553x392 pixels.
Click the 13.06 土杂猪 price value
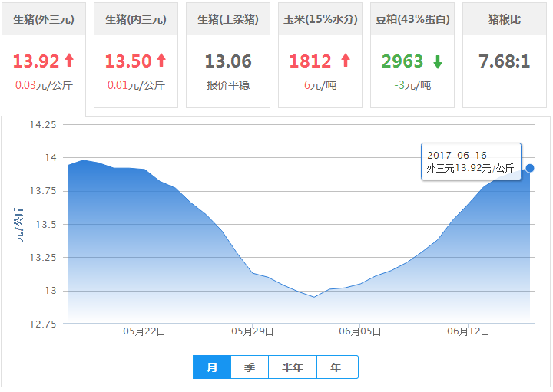tap(228, 61)
